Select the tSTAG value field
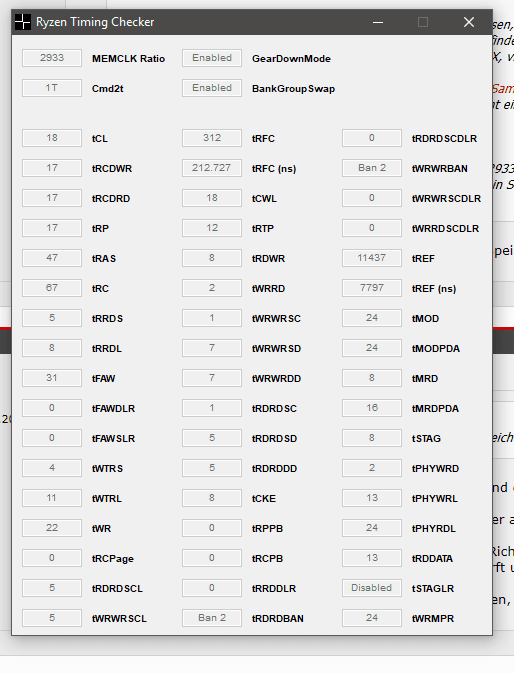Viewport: 514px width, 673px height. click(x=372, y=438)
